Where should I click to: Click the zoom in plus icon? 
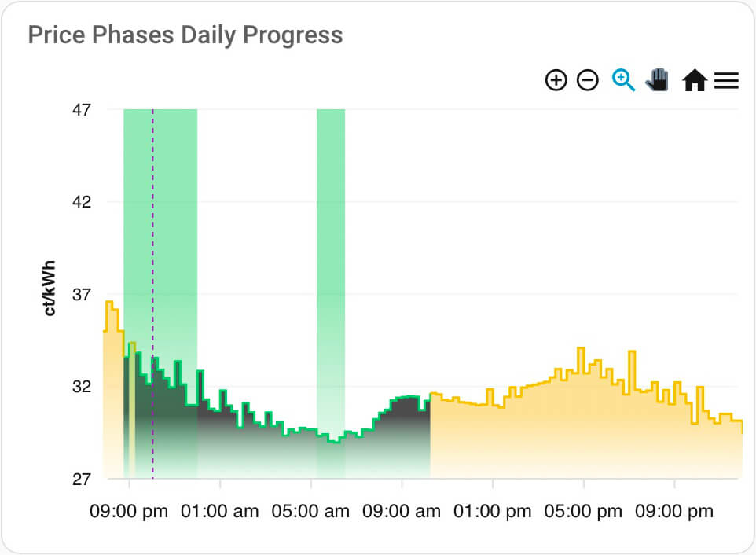click(556, 80)
